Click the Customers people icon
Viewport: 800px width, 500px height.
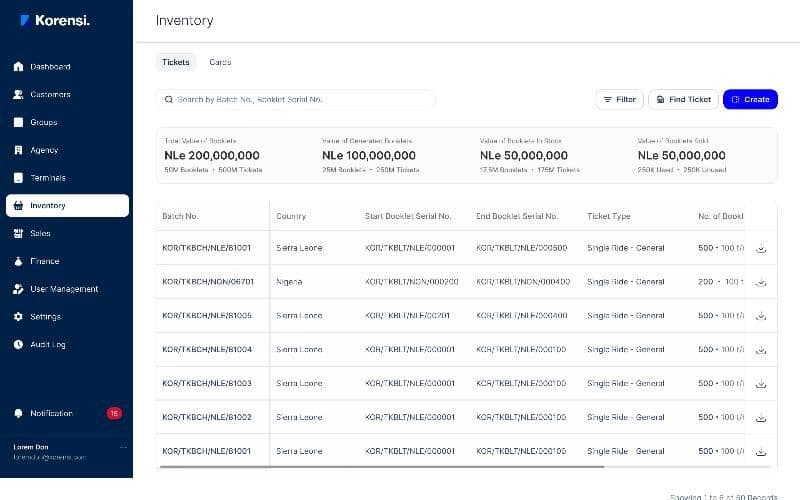coord(18,94)
